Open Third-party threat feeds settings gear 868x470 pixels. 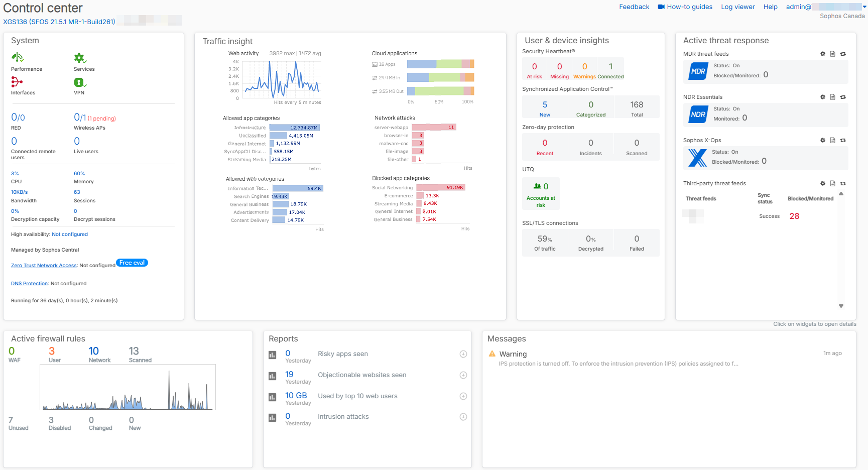[823, 183]
